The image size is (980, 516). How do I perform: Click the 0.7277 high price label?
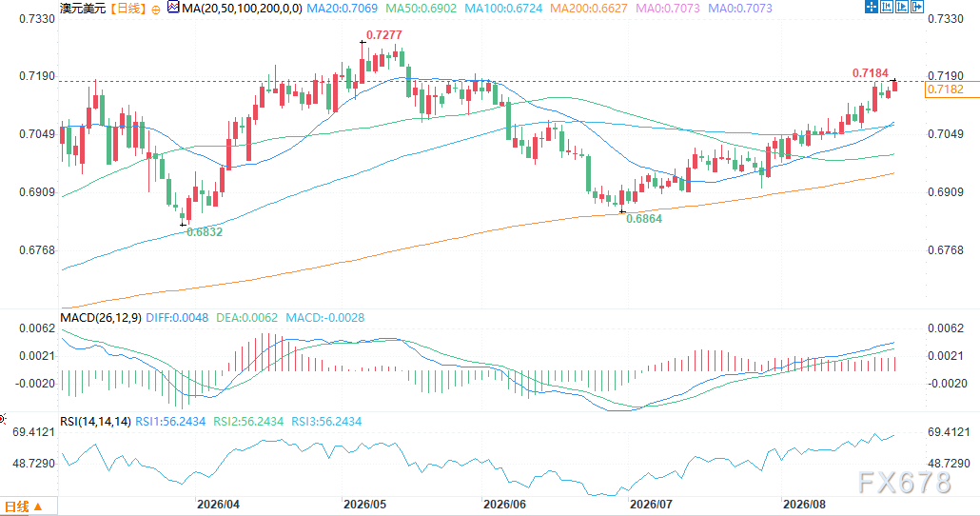383,35
